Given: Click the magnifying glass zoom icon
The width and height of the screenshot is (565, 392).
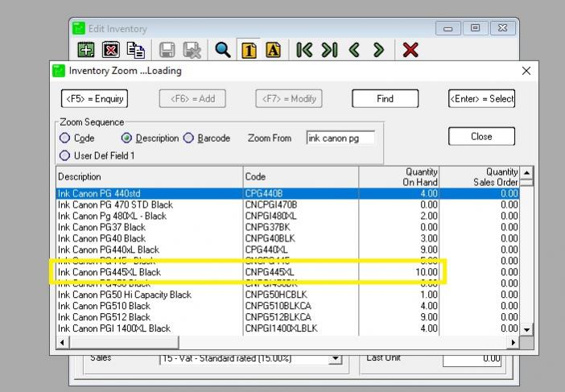Looking at the screenshot, I should [x=223, y=50].
